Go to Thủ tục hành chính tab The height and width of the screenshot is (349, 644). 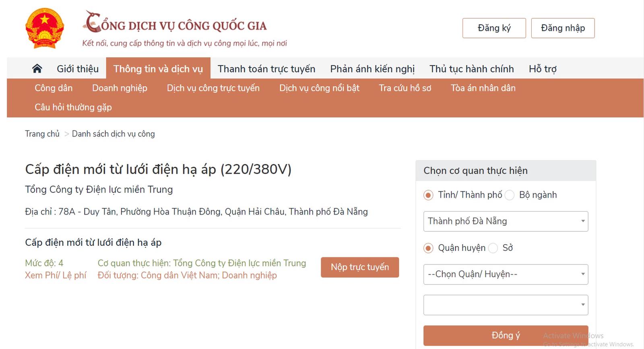click(x=471, y=69)
